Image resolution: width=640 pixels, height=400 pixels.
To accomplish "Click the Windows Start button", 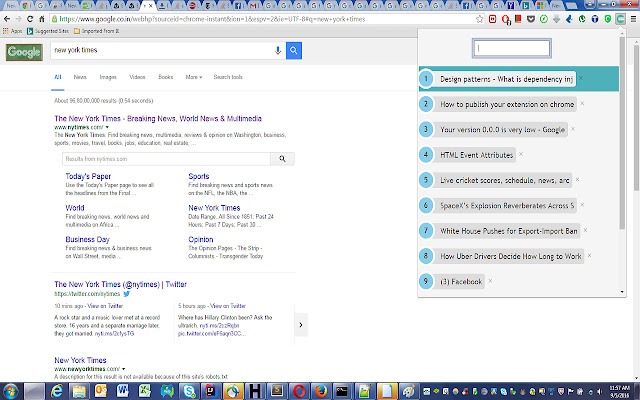I will (13, 389).
